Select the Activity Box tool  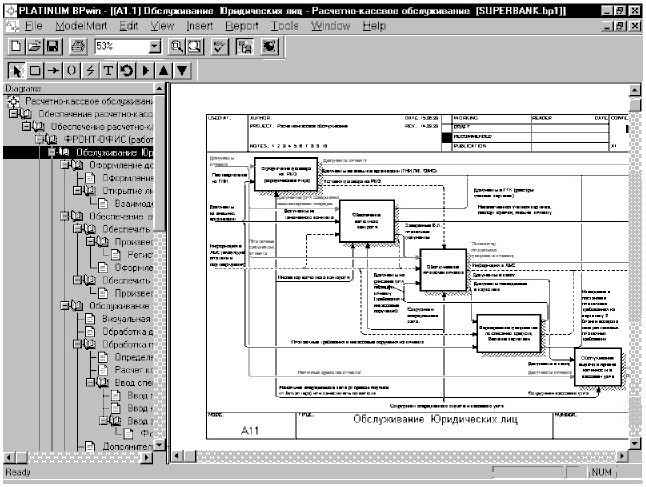pyautogui.click(x=34, y=71)
